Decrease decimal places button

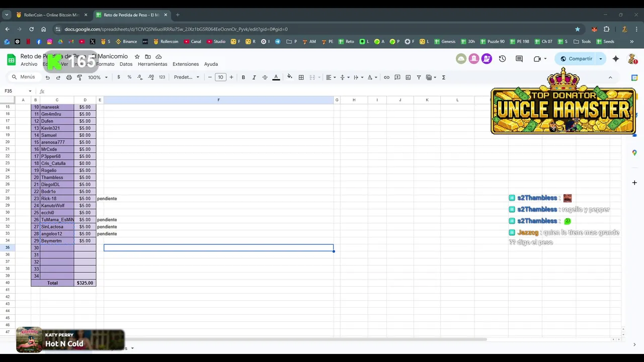140,77
